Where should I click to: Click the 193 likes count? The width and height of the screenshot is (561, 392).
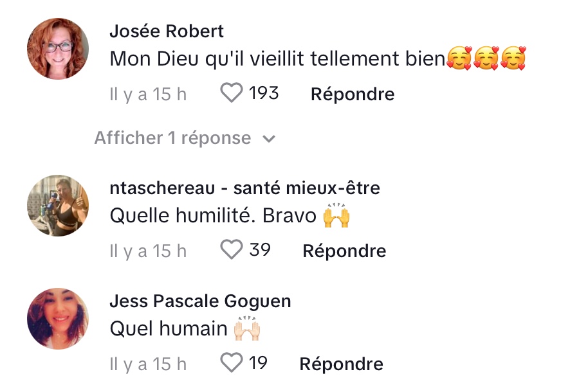pyautogui.click(x=264, y=94)
